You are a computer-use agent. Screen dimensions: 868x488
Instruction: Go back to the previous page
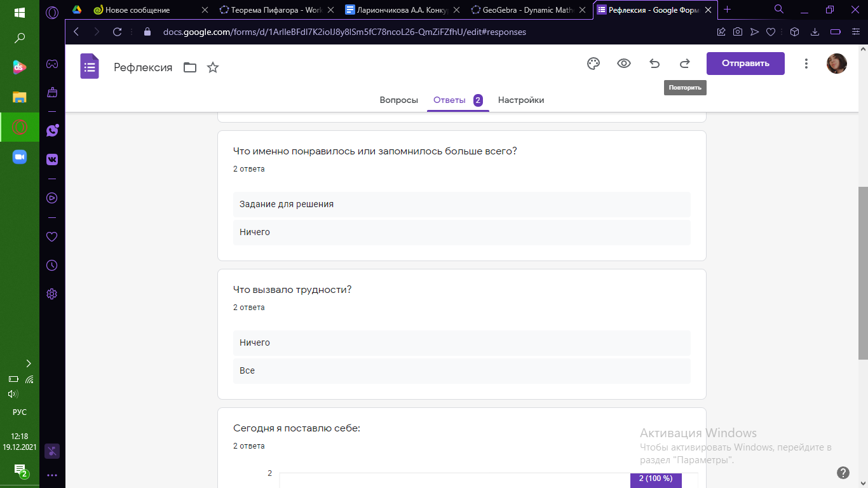tap(76, 32)
